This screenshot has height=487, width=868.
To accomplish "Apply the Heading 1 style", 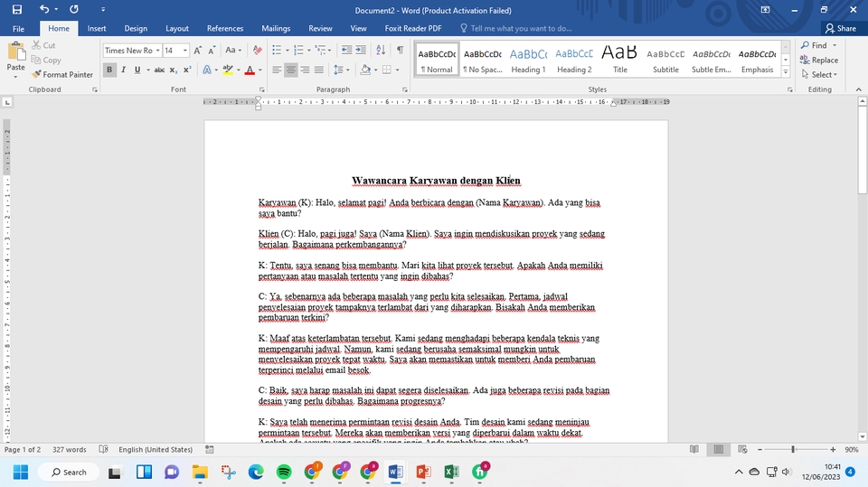I will click(528, 60).
